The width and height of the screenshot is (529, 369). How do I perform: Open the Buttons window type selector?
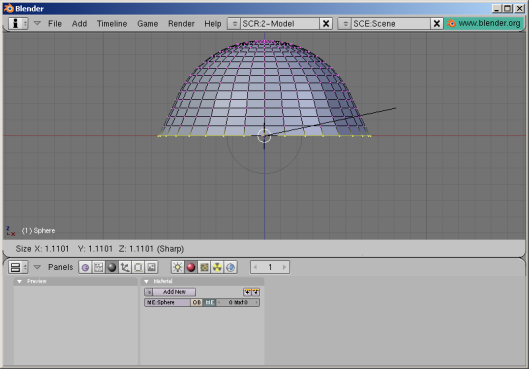[18, 267]
